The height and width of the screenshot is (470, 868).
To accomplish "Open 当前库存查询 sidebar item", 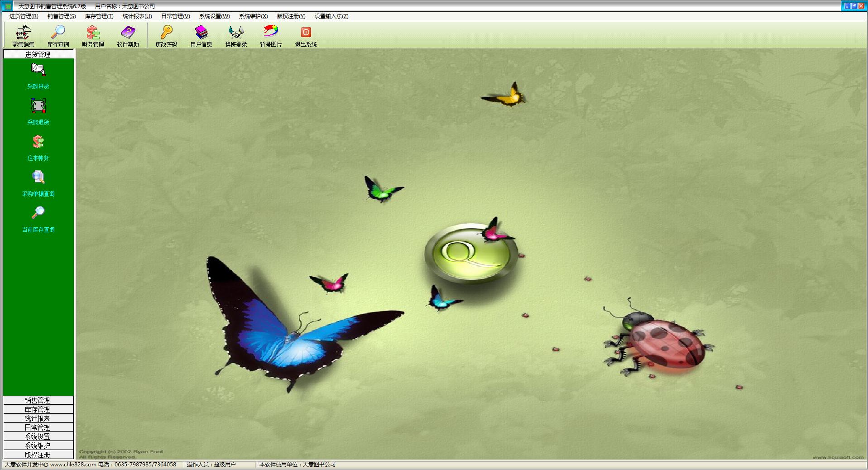I will click(x=38, y=219).
